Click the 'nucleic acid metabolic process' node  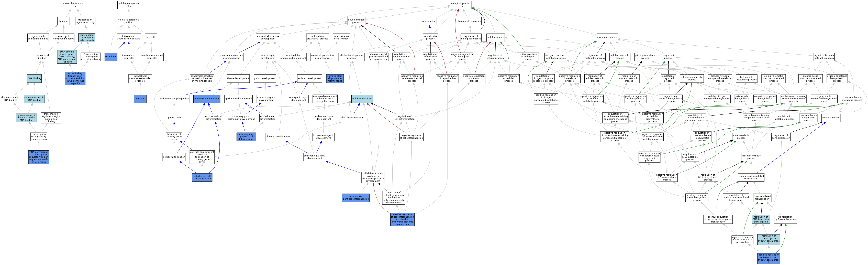784,118
